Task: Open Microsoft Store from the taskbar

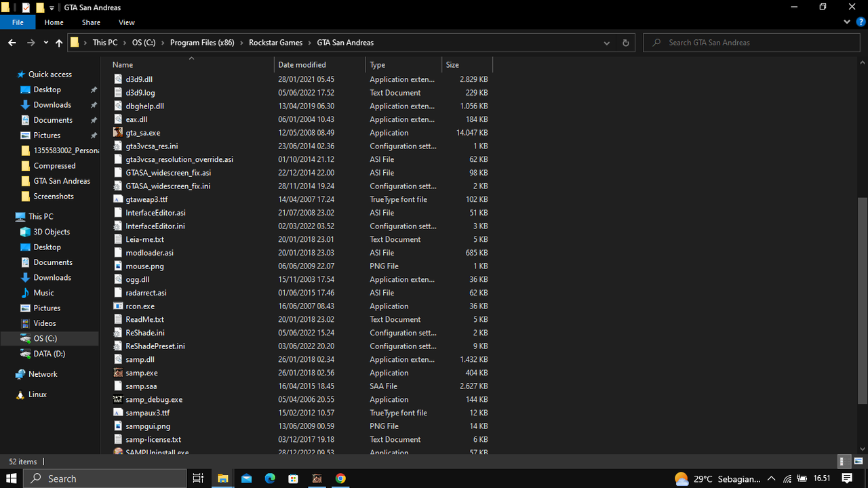Action: (293, 479)
